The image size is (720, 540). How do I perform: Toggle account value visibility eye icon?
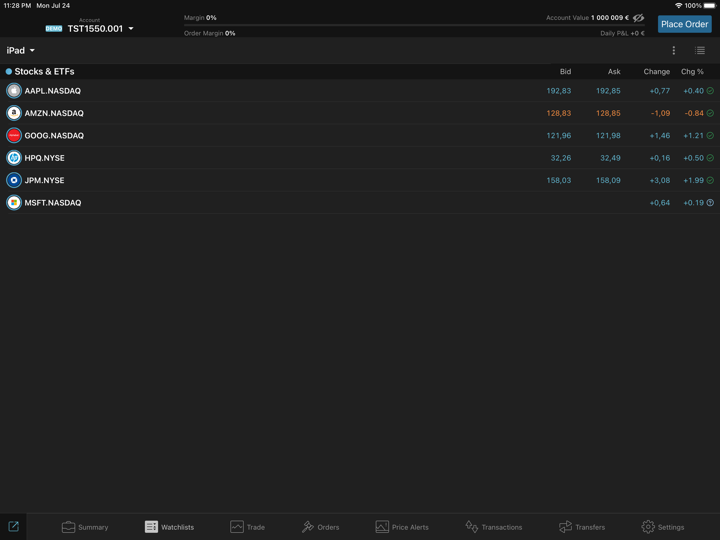click(x=638, y=18)
